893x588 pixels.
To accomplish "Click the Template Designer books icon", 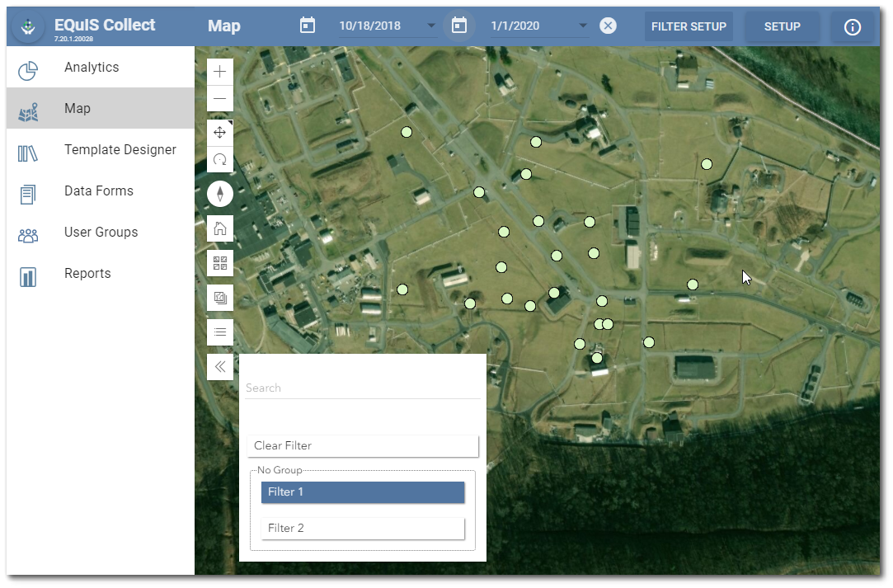I will pos(28,153).
